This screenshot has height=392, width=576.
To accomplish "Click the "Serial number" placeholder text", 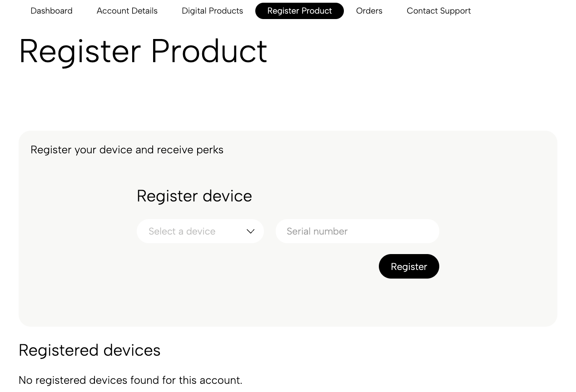I will pos(317,231).
